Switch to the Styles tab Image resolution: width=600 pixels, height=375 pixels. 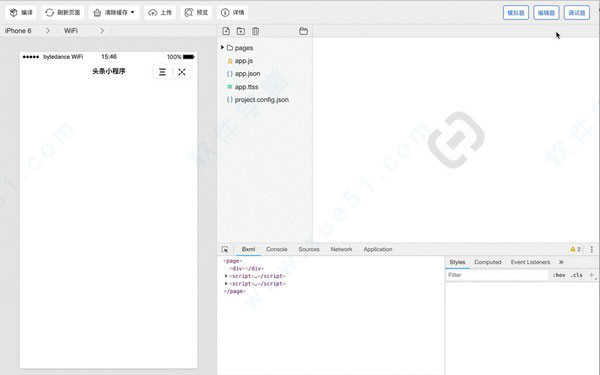coord(457,262)
